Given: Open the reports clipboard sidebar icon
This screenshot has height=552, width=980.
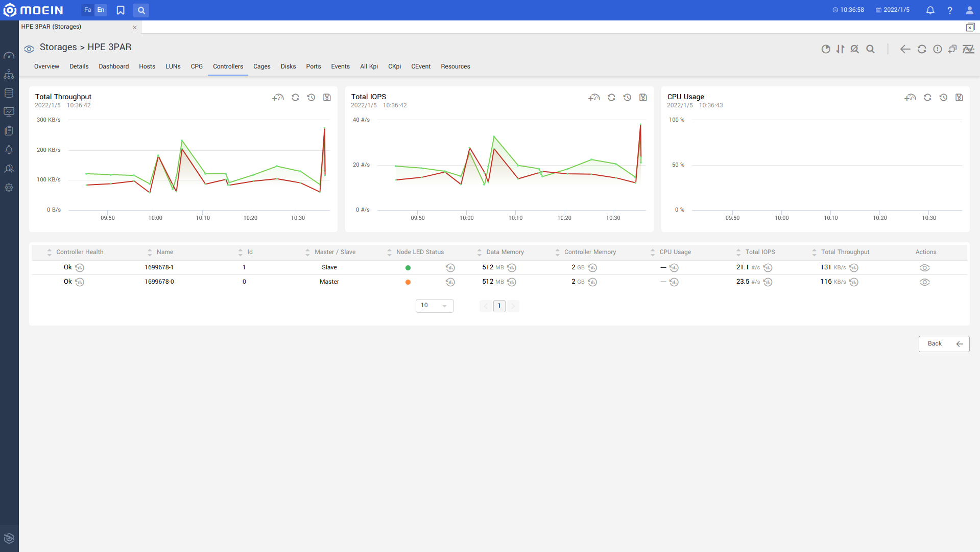Looking at the screenshot, I should click(9, 131).
